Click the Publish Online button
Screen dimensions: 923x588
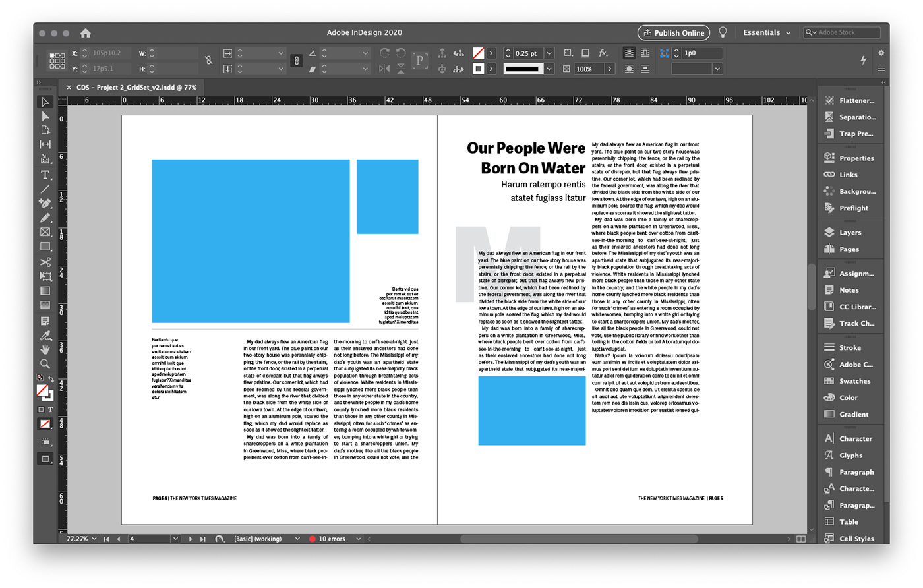(x=674, y=32)
